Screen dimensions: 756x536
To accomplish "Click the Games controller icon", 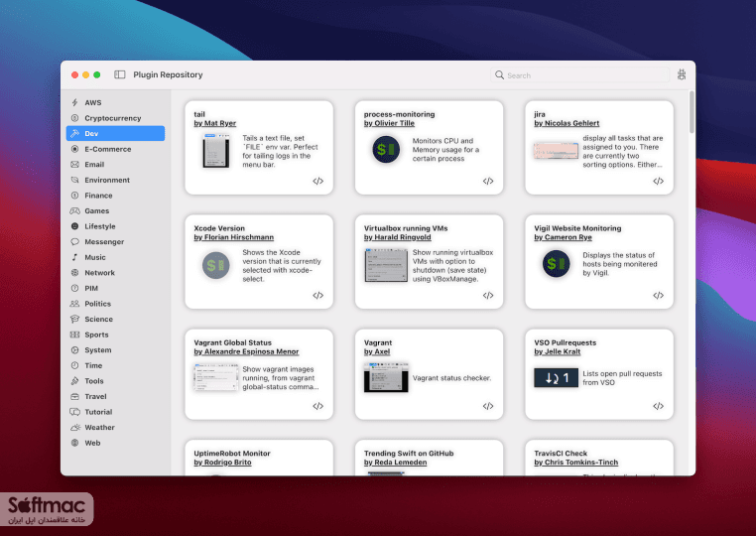I will point(74,210).
